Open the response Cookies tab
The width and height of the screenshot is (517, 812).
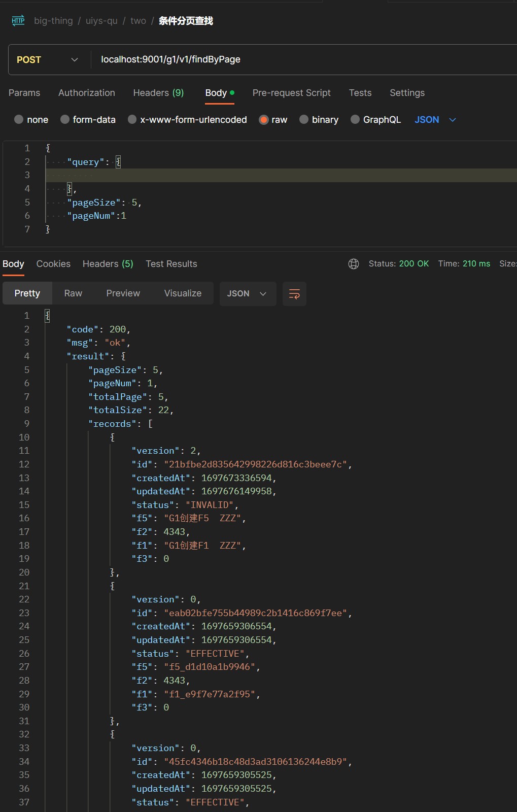coord(53,264)
